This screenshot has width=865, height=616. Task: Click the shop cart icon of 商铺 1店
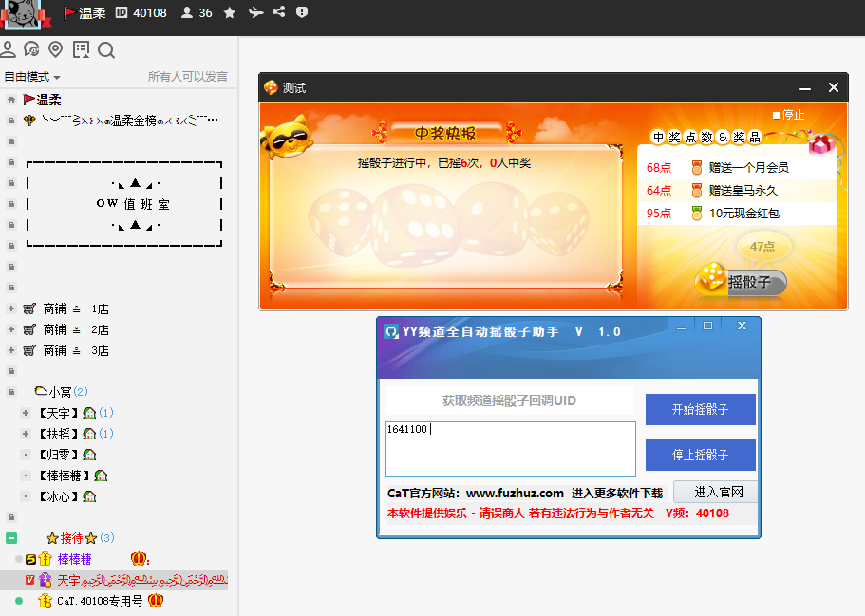coord(29,308)
